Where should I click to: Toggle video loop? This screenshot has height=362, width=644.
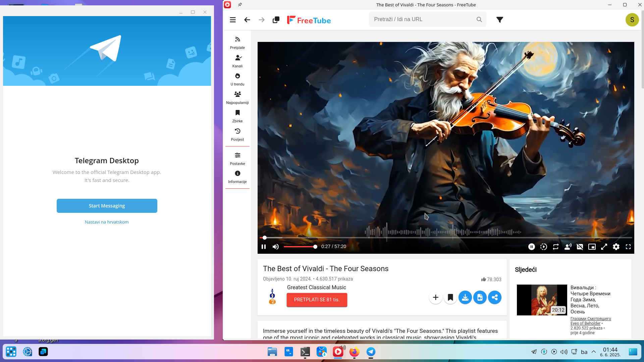556,247
